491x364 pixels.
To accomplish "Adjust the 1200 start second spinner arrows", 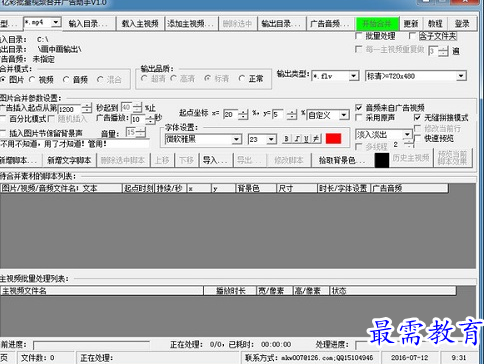I will [x=87, y=109].
